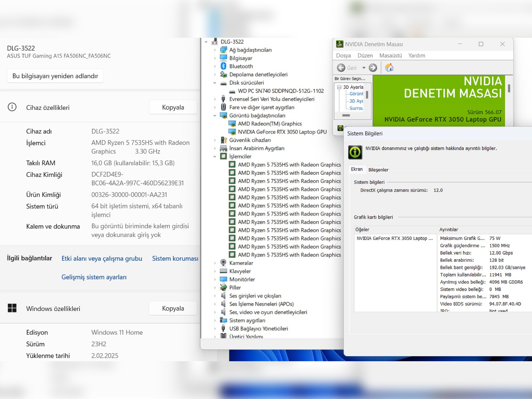Screen dimensions: 532x399
Task: Click the green info icon in Sistem Bilgileri
Action: [355, 152]
